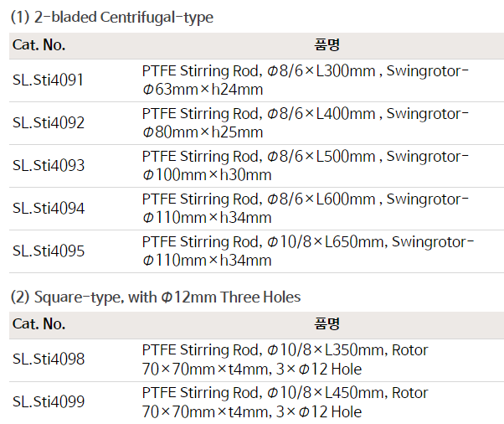This screenshot has width=504, height=424.
Task: Select the L400mm stirring rod description
Action: point(305,123)
